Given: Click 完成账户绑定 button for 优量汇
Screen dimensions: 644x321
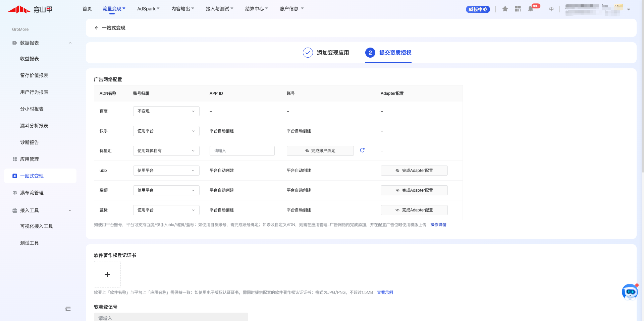Looking at the screenshot, I should coord(320,151).
